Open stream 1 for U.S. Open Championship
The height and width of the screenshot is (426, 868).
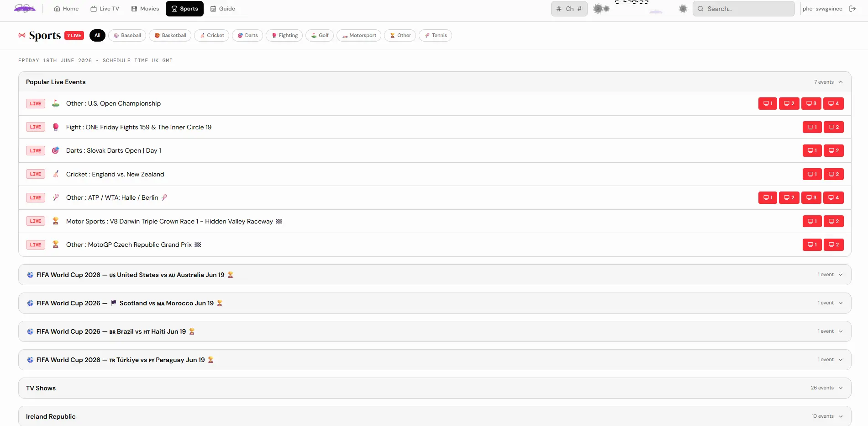click(768, 103)
